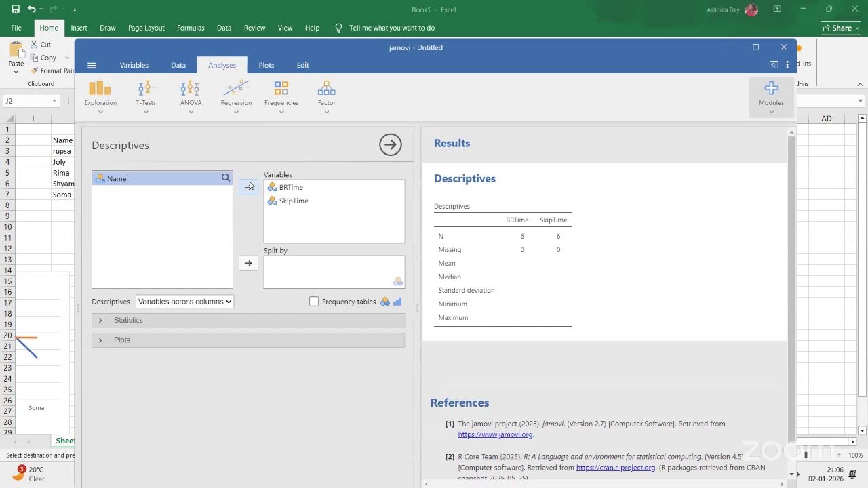
Task: Click the bar chart icon beside Frequency tables
Action: click(x=397, y=302)
